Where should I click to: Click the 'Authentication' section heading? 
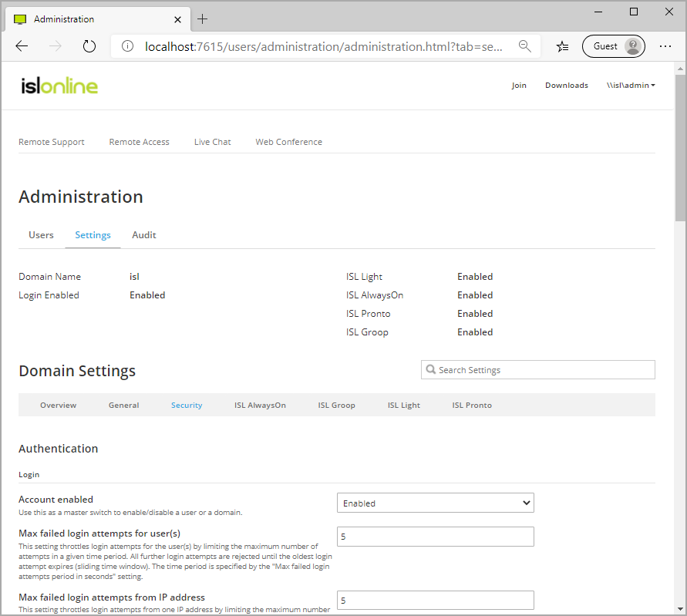(59, 448)
